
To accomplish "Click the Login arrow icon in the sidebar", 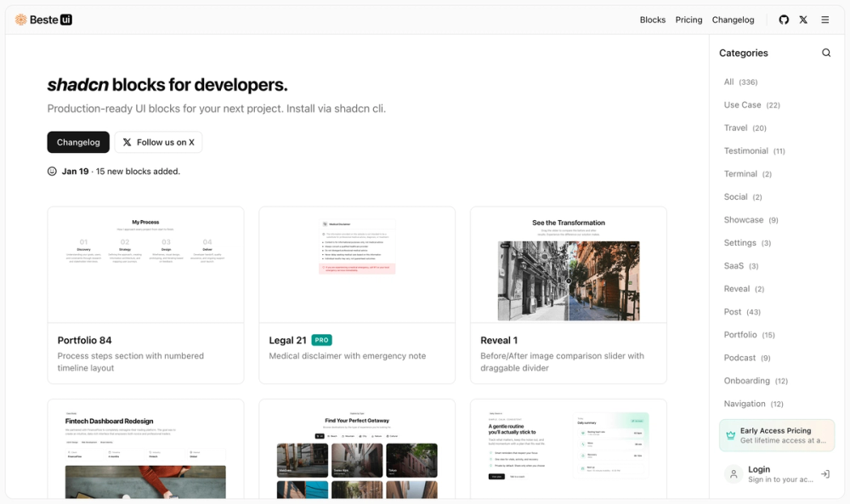I will 824,473.
